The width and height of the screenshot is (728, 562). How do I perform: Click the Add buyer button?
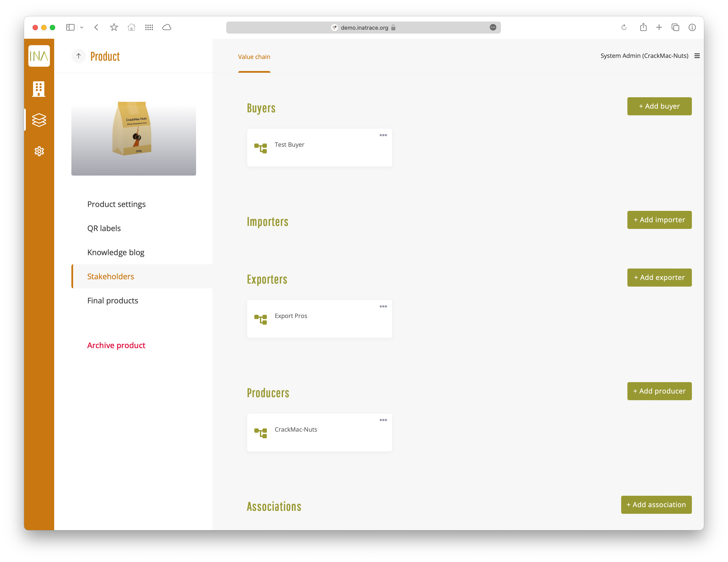[659, 106]
